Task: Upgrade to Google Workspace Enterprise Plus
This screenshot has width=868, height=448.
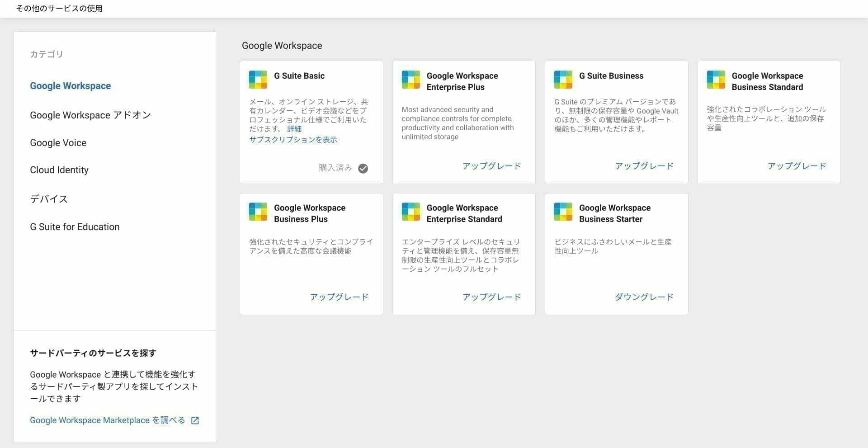Action: pyautogui.click(x=492, y=166)
